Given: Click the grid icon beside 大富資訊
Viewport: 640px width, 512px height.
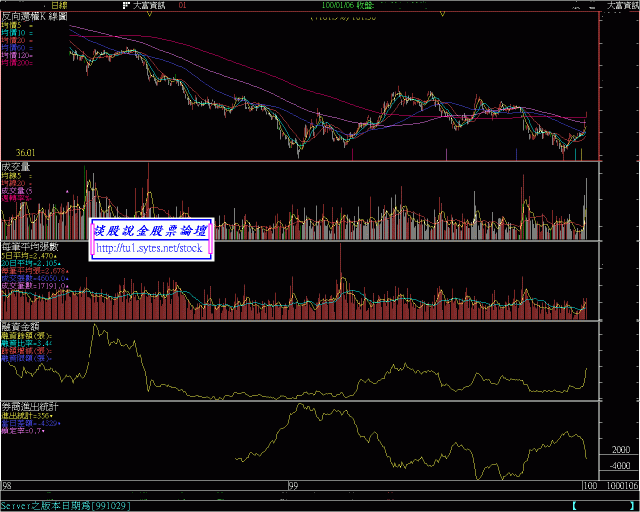Looking at the screenshot, I should pyautogui.click(x=126, y=5).
